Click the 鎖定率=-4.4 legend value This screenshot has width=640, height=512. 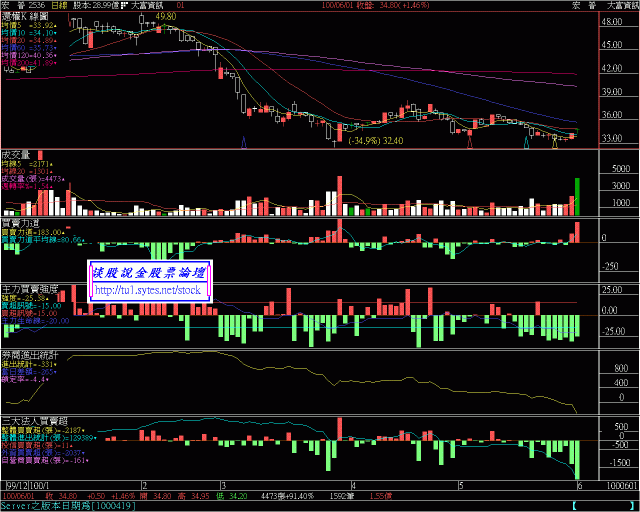pos(25,379)
